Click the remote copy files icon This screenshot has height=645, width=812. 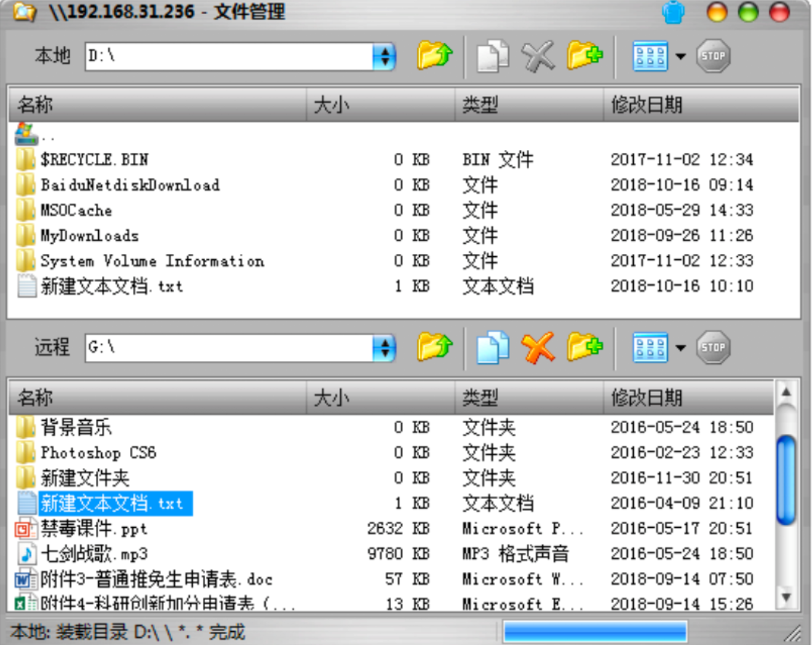(493, 347)
